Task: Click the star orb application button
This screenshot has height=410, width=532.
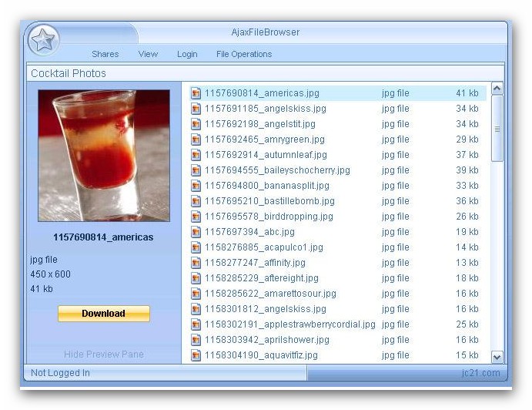Action: coord(43,40)
